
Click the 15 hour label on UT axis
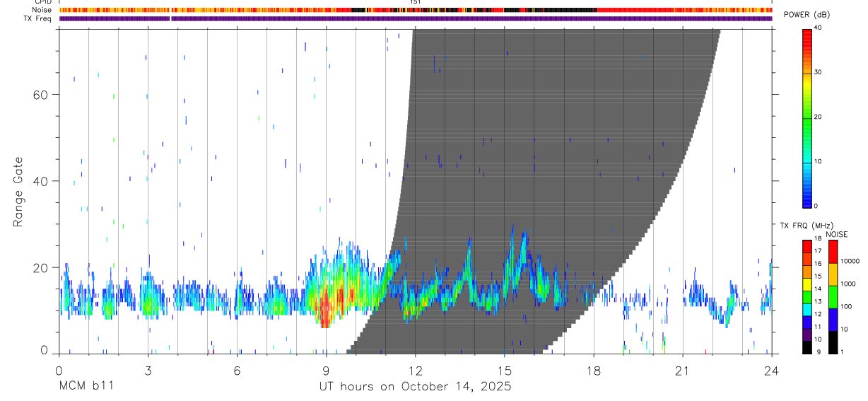pos(504,371)
